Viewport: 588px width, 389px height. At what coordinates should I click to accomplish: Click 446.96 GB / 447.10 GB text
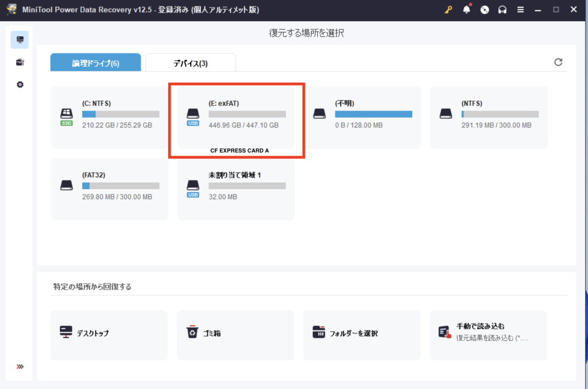[x=243, y=125]
